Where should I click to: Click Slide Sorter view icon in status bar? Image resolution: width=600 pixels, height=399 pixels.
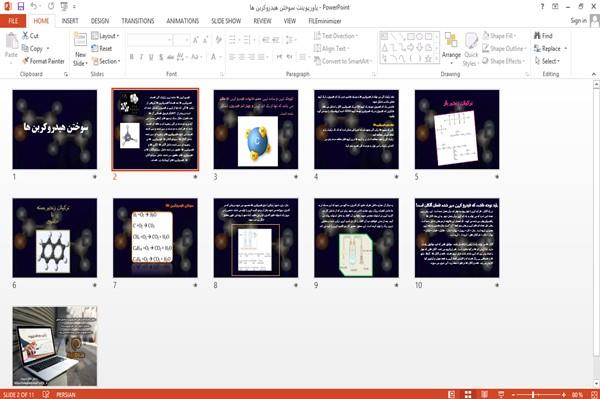[x=468, y=394]
